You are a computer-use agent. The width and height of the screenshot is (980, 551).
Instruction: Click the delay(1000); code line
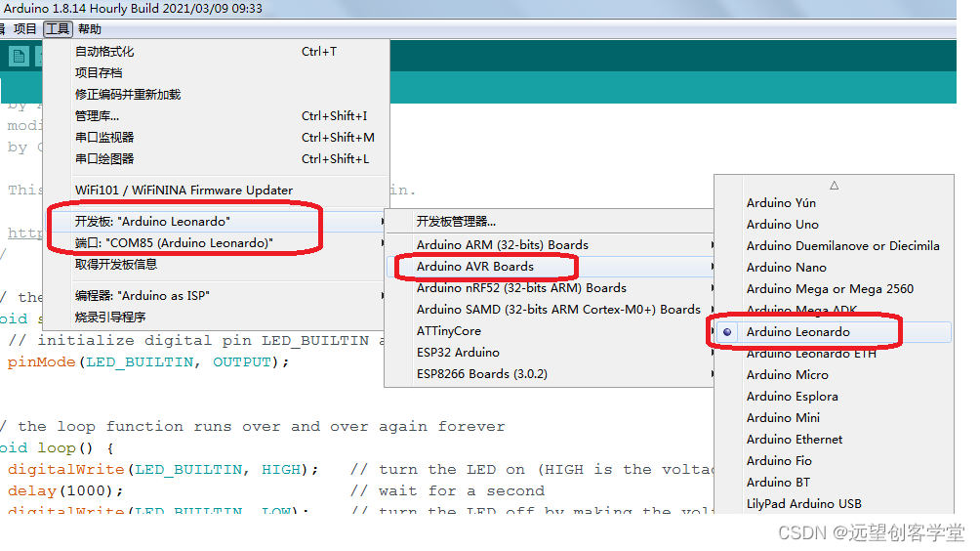65,491
